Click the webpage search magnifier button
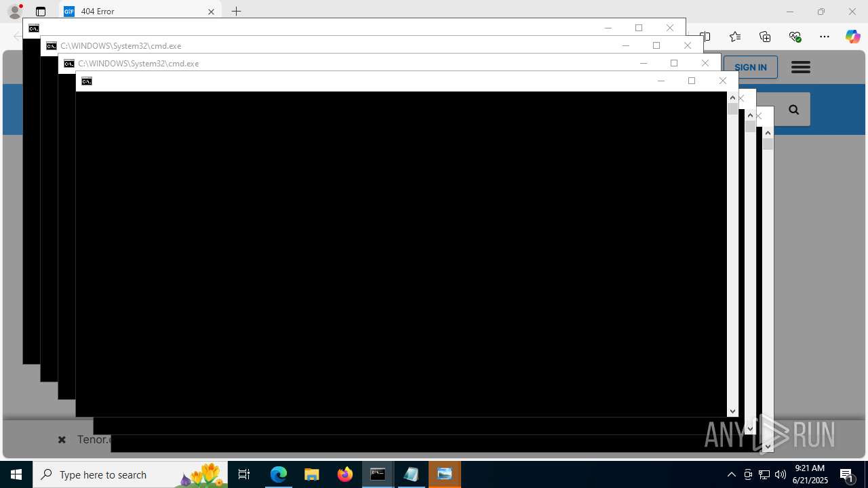The image size is (868, 488). coord(793,109)
